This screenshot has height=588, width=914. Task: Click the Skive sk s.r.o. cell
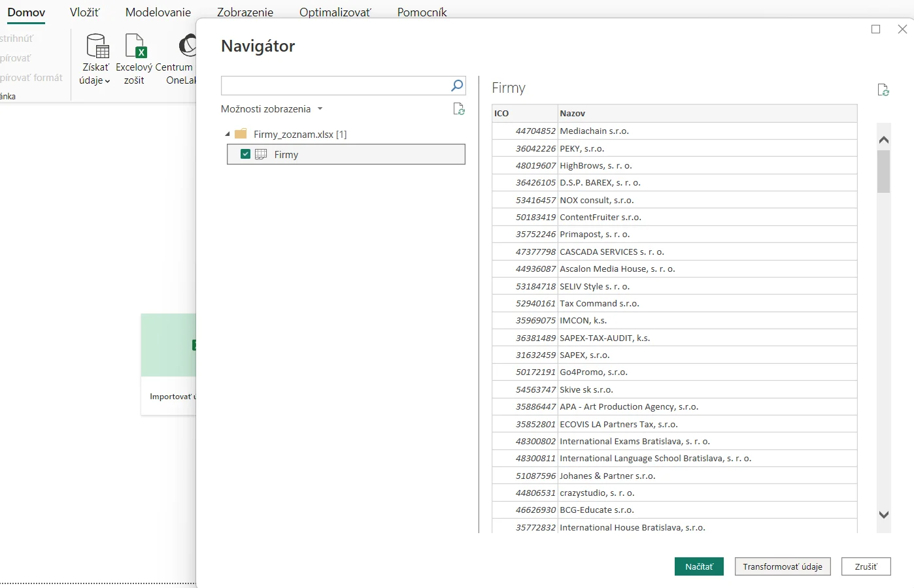coord(707,389)
